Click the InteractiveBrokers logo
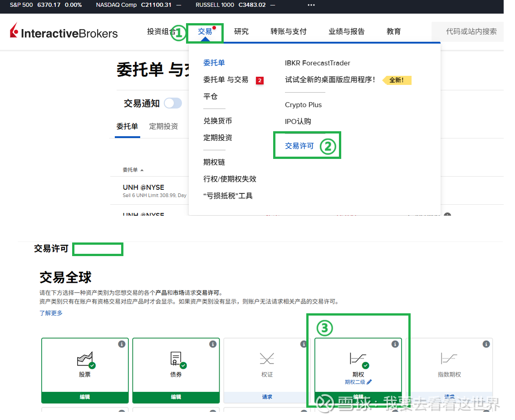The width and height of the screenshot is (515, 420). [64, 31]
